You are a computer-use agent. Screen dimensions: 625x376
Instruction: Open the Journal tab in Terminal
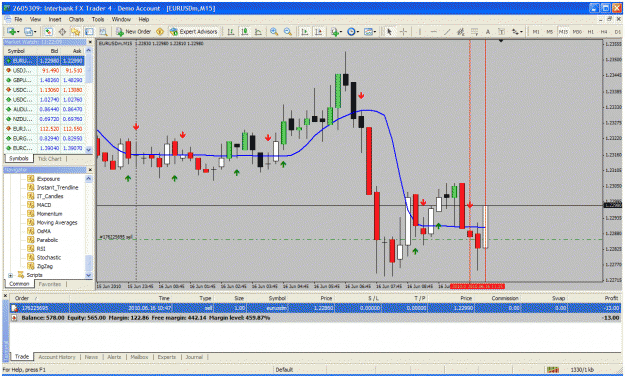pyautogui.click(x=194, y=357)
